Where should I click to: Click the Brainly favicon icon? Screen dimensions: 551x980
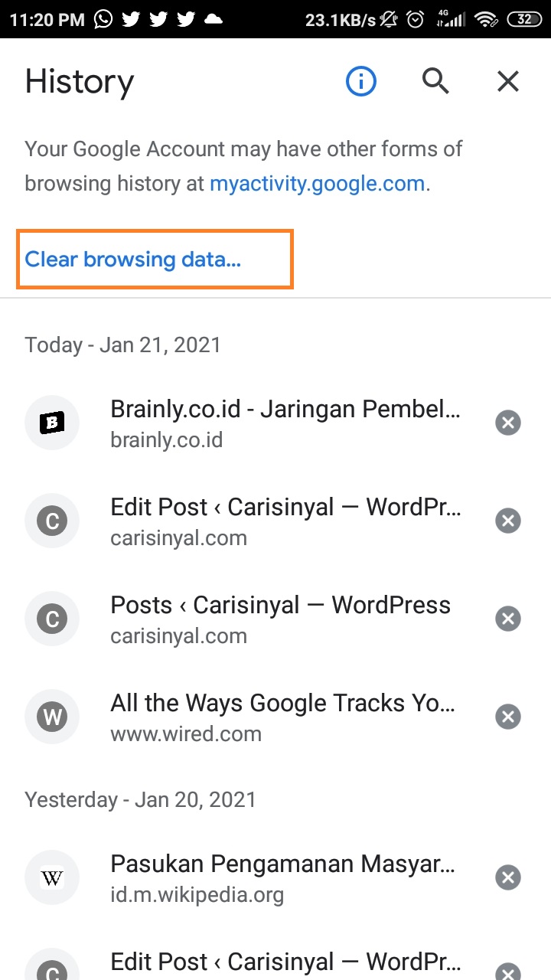52,423
